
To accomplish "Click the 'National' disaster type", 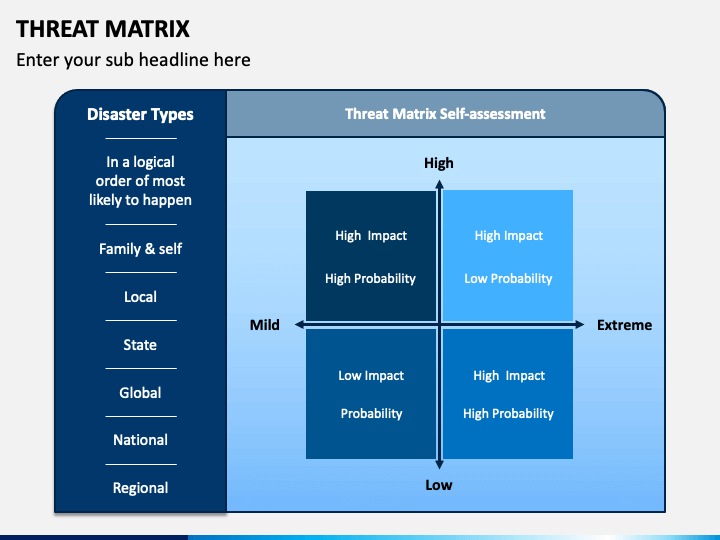I will (140, 440).
